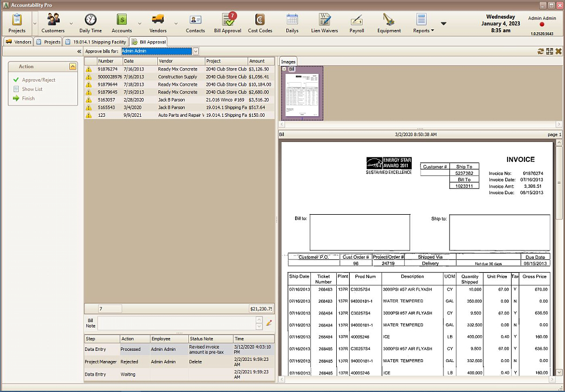Click the Finish action
565x392 pixels.
click(x=28, y=99)
